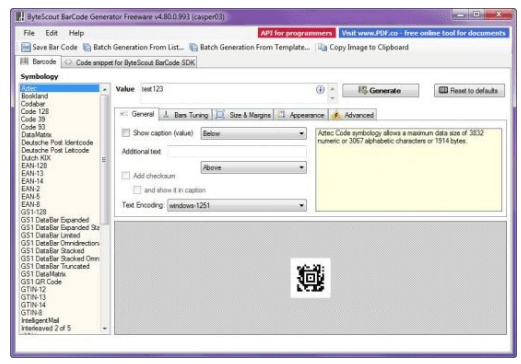Click the symbology list scrollbar thumb

coord(104,159)
